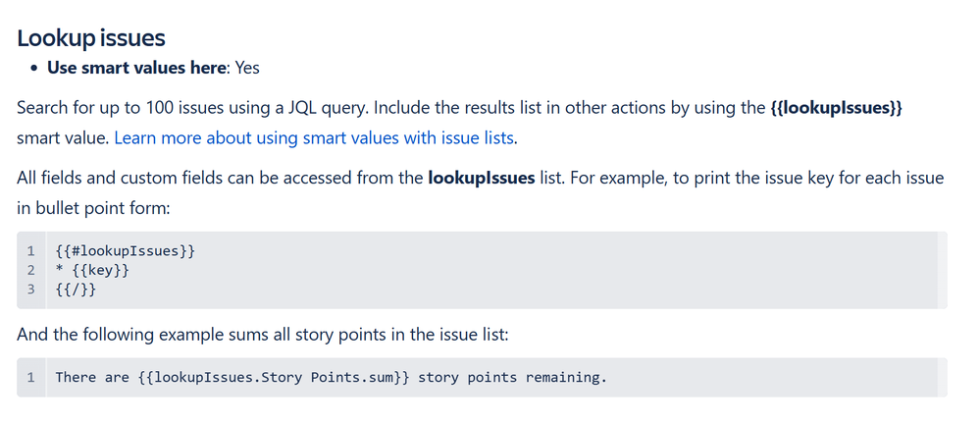This screenshot has height=423, width=980.
Task: Click the bold {{lookupIssues}} smart value text
Action: [837, 107]
